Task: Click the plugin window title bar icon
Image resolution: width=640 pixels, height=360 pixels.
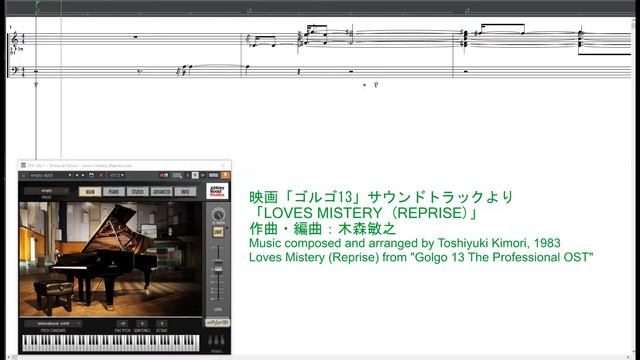Action: (x=23, y=165)
